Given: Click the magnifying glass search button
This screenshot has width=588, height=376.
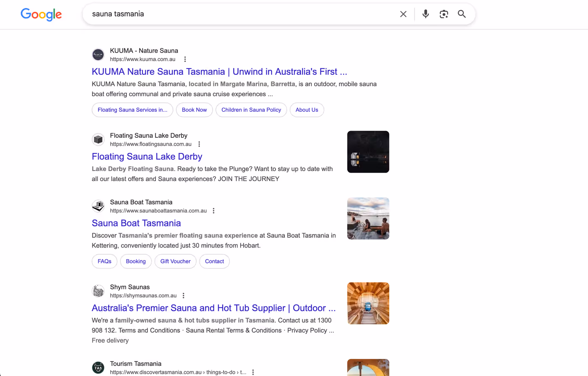Looking at the screenshot, I should coord(462,14).
